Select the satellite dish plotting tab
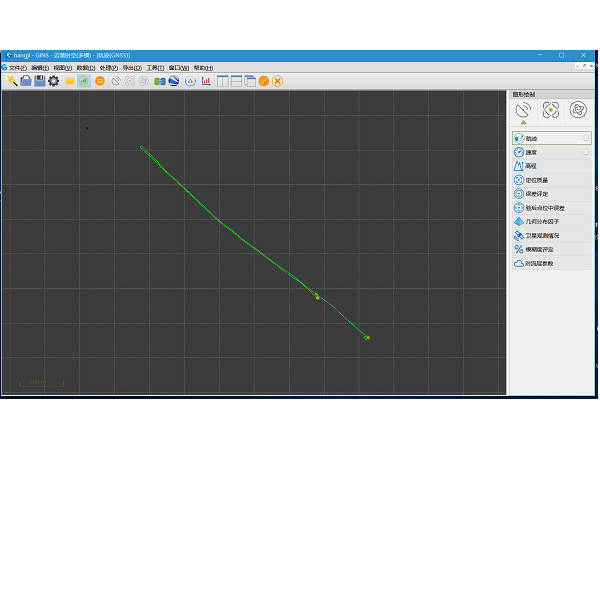The height and width of the screenshot is (600, 600). click(x=523, y=110)
